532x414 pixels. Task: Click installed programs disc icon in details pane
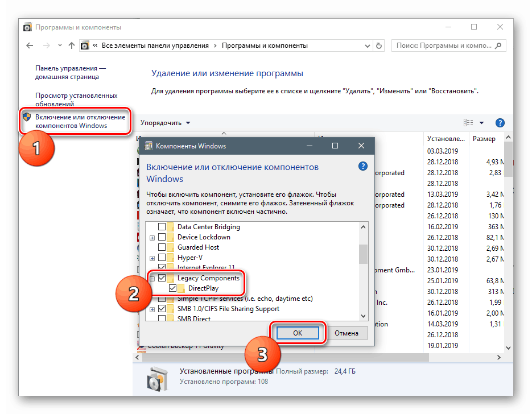click(x=158, y=378)
